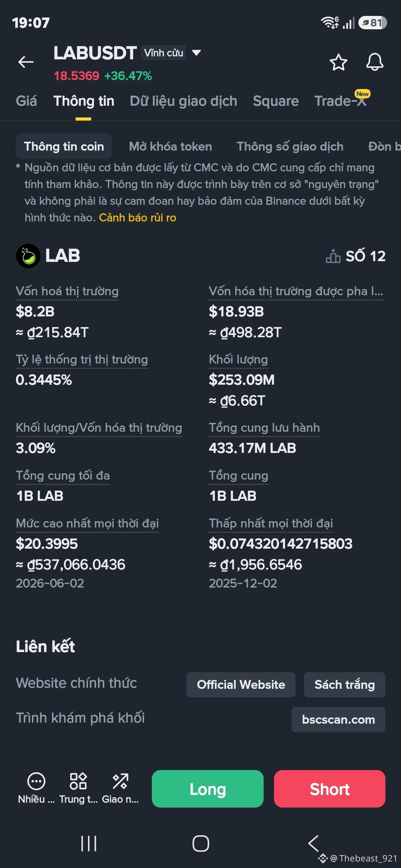Tap the LAB coin logo
Image resolution: width=401 pixels, height=868 pixels.
(x=28, y=256)
